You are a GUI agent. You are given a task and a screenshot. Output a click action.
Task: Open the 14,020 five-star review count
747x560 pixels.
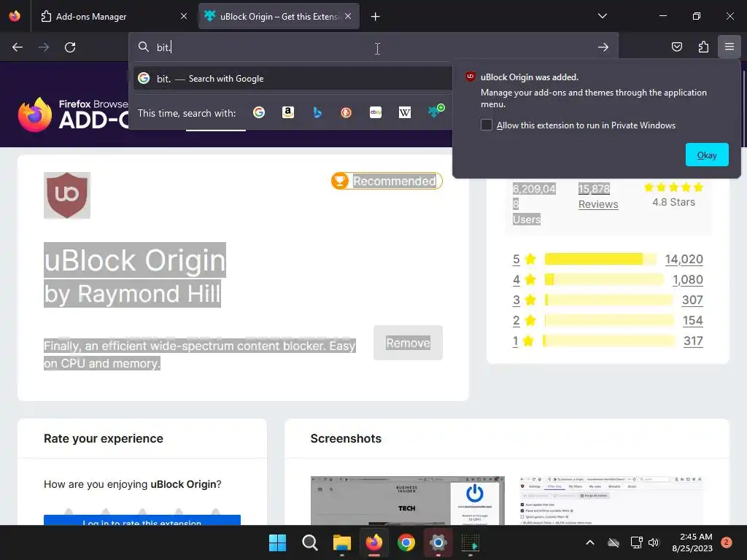point(684,259)
